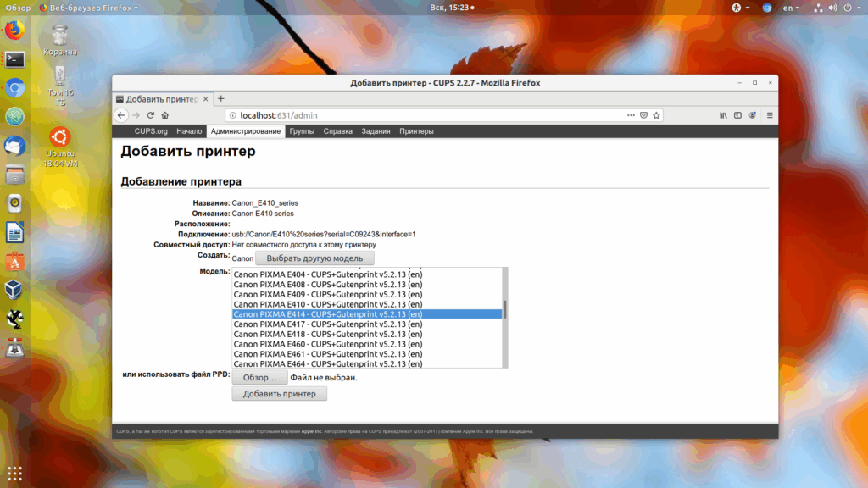Screen dimensions: 868x488
Task: Click Выбрать другую модель button
Action: (x=314, y=258)
